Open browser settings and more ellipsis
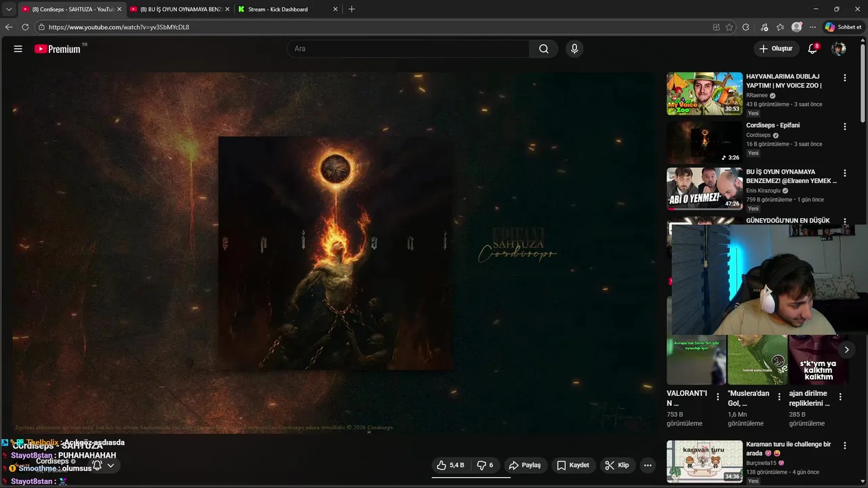The height and width of the screenshot is (488, 868). pos(812,27)
